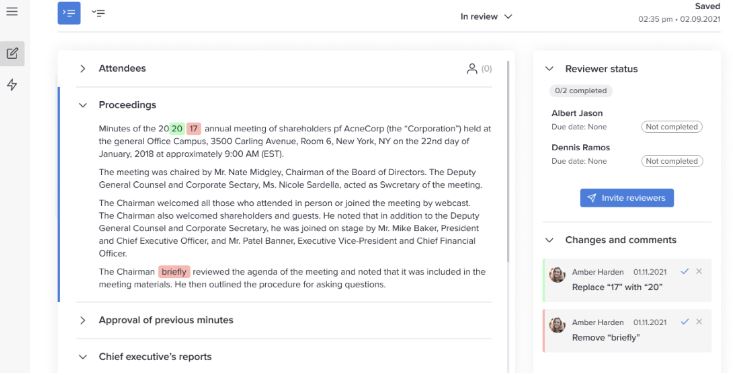This screenshot has width=733, height=375.
Task: Click Albert Jason's Not completed badge
Action: pyautogui.click(x=672, y=127)
